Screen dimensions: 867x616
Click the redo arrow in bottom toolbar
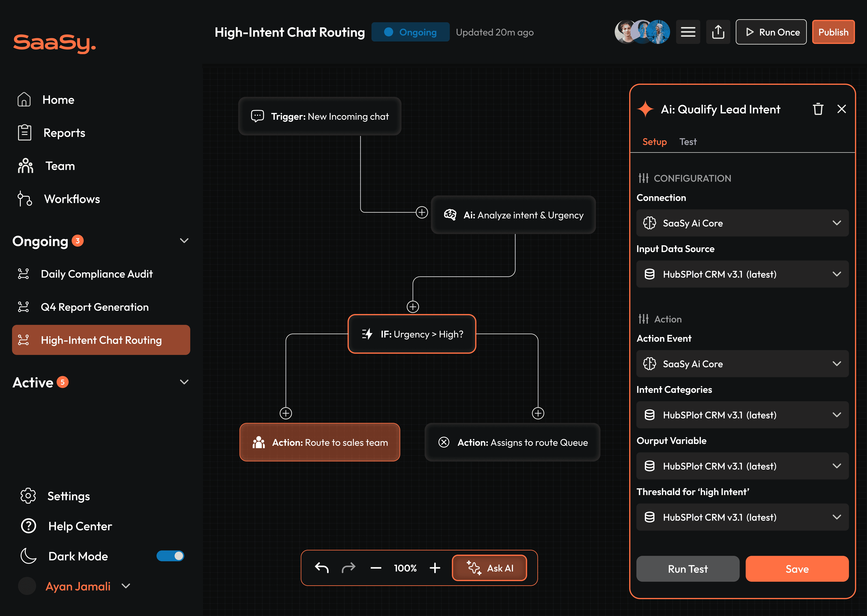click(x=348, y=568)
